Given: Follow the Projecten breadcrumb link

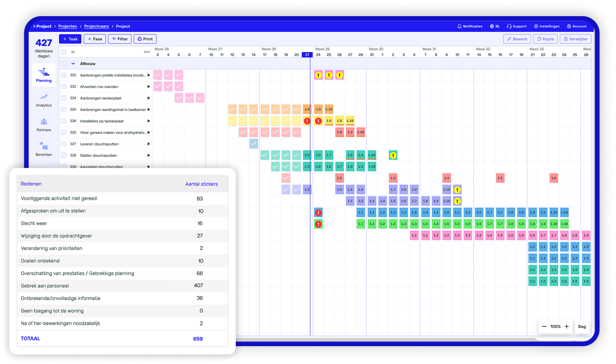Looking at the screenshot, I should (68, 26).
